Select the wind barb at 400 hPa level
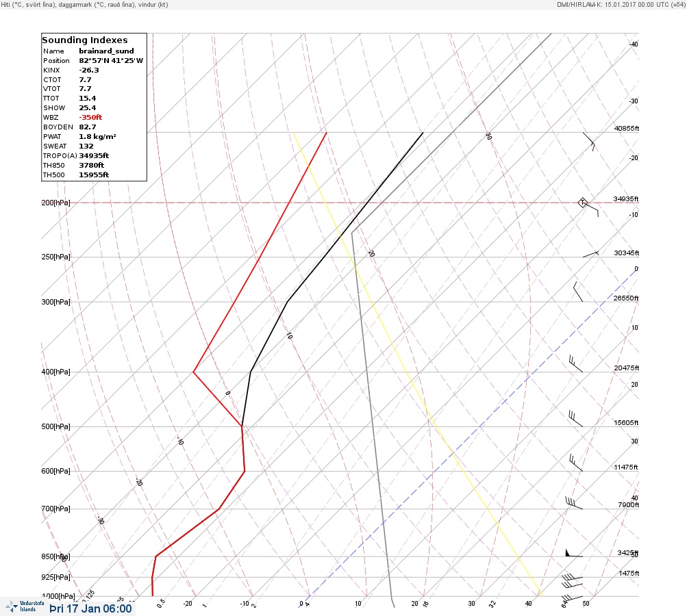Screen dimensions: 687x616 (x=576, y=364)
